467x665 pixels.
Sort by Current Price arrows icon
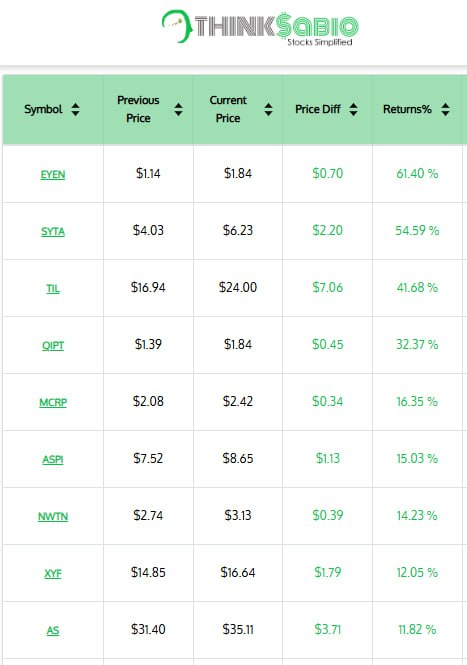click(268, 109)
